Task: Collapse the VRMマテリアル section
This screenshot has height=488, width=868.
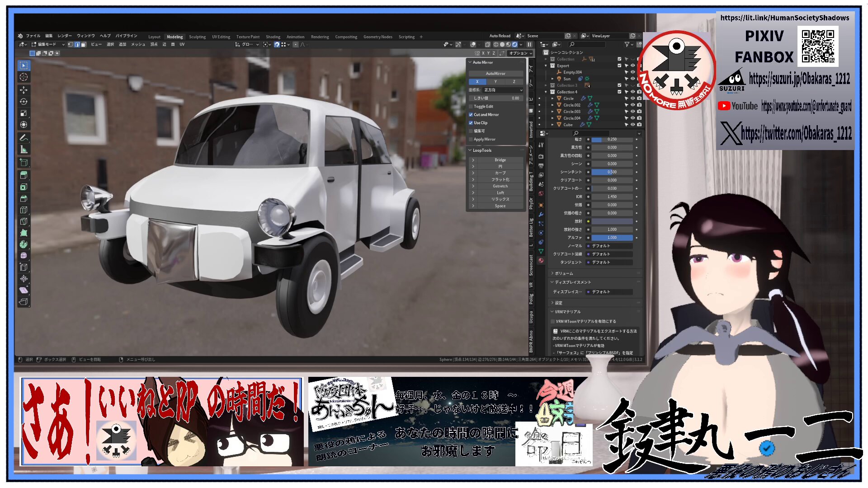Action: [x=552, y=312]
